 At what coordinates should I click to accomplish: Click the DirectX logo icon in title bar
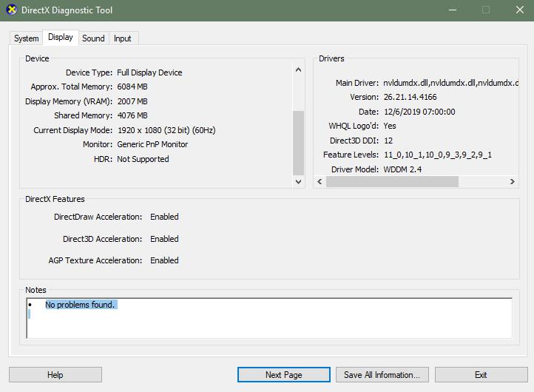[12, 10]
